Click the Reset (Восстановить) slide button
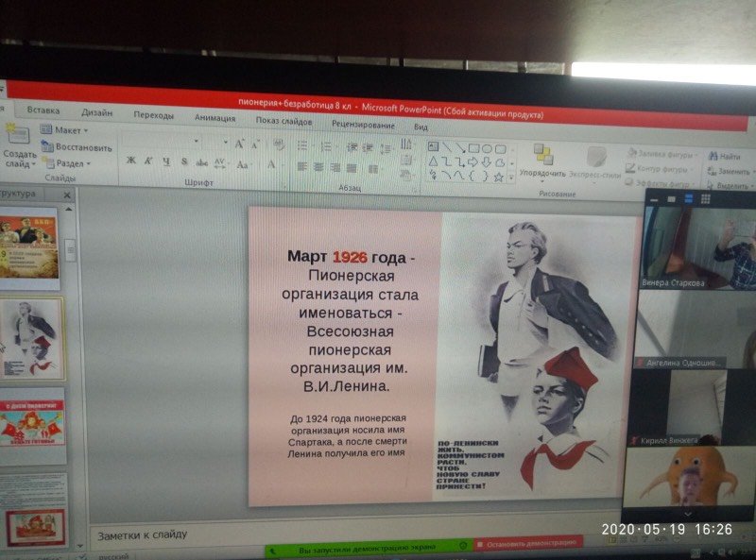The width and height of the screenshot is (756, 560). pyautogui.click(x=77, y=147)
